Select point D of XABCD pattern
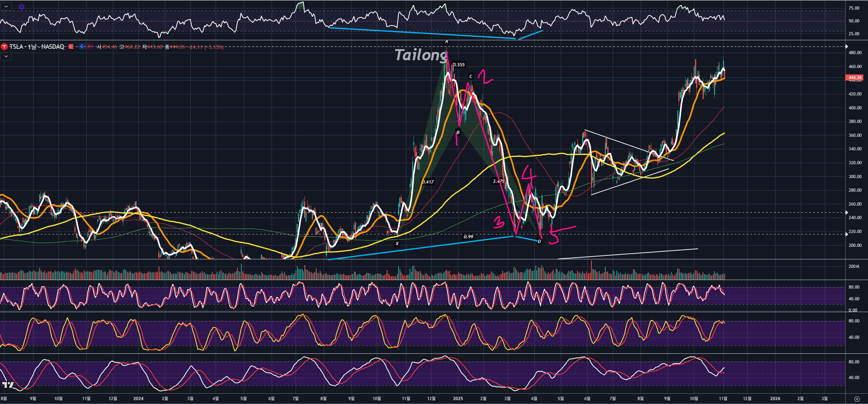Screen dimensions: 868x404 pos(539,242)
